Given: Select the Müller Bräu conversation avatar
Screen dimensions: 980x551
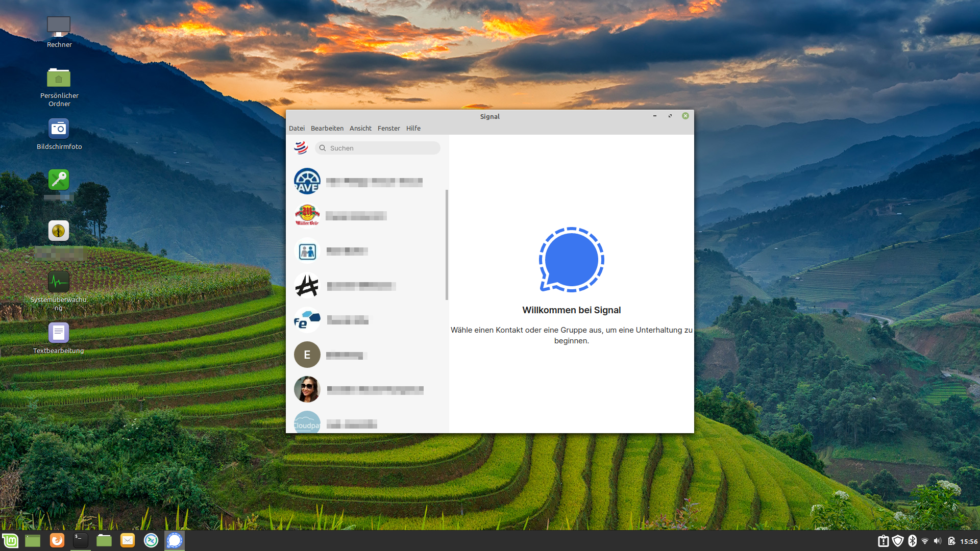Looking at the screenshot, I should (x=307, y=215).
